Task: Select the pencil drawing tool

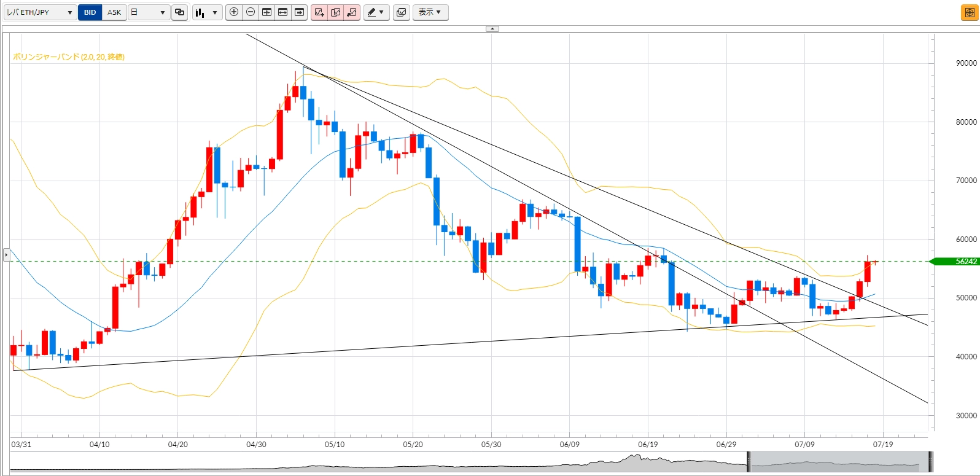Action: 371,12
